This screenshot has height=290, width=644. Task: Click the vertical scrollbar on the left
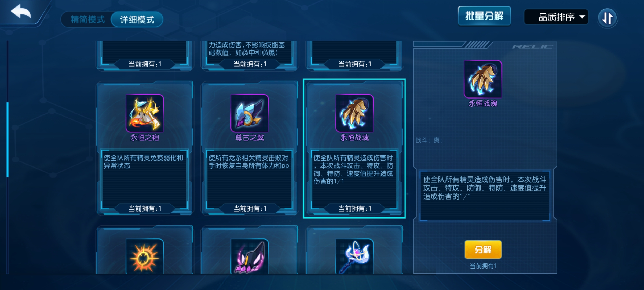pos(8,140)
